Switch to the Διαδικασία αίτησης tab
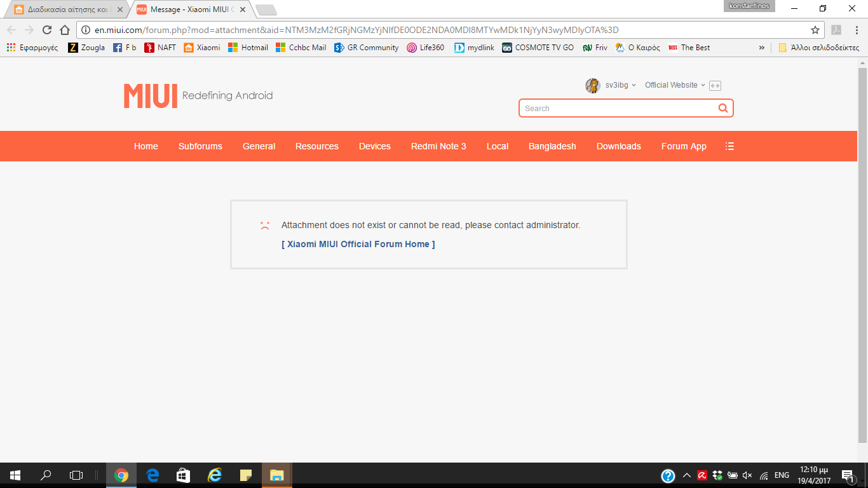The image size is (868, 488). [68, 10]
